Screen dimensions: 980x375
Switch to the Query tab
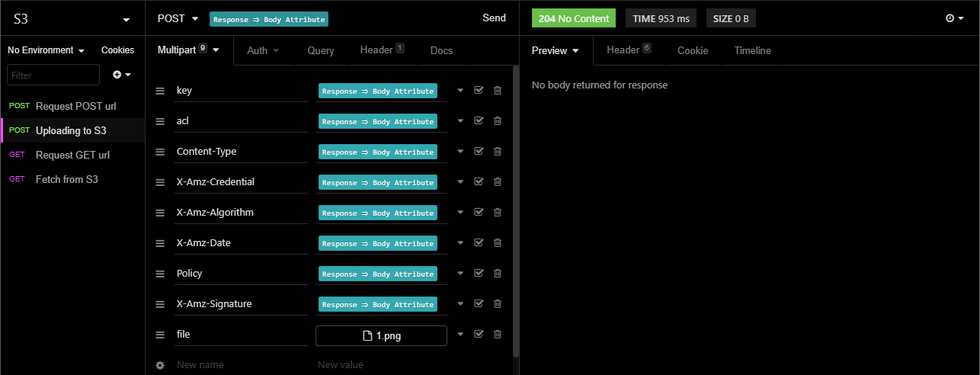tap(321, 51)
